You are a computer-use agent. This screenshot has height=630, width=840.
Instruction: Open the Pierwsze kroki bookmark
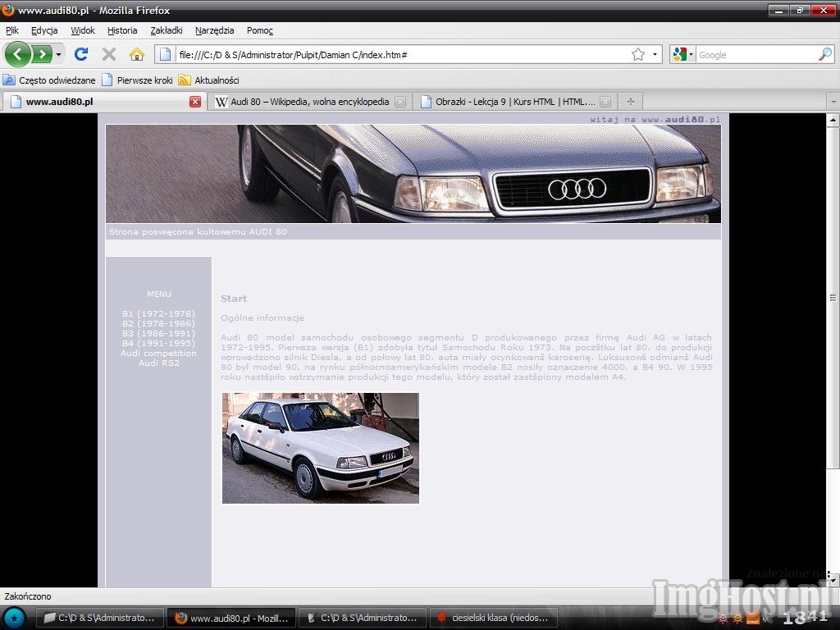(138, 80)
